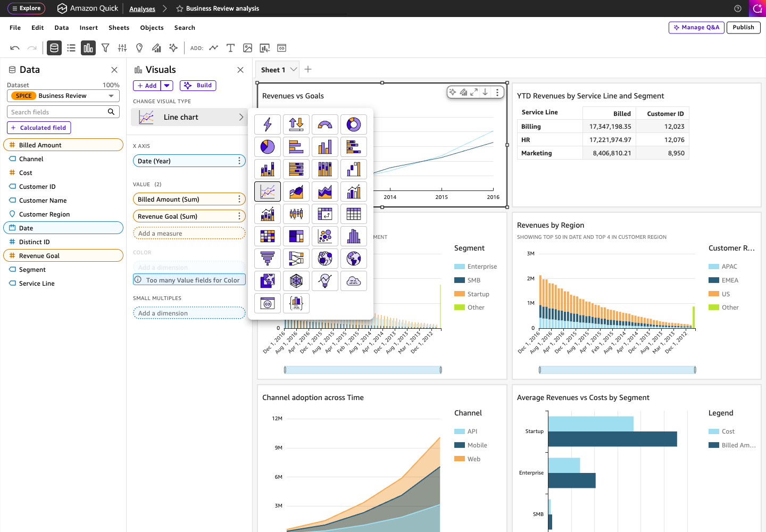
Task: Select the Filled map visual type
Action: (x=354, y=259)
